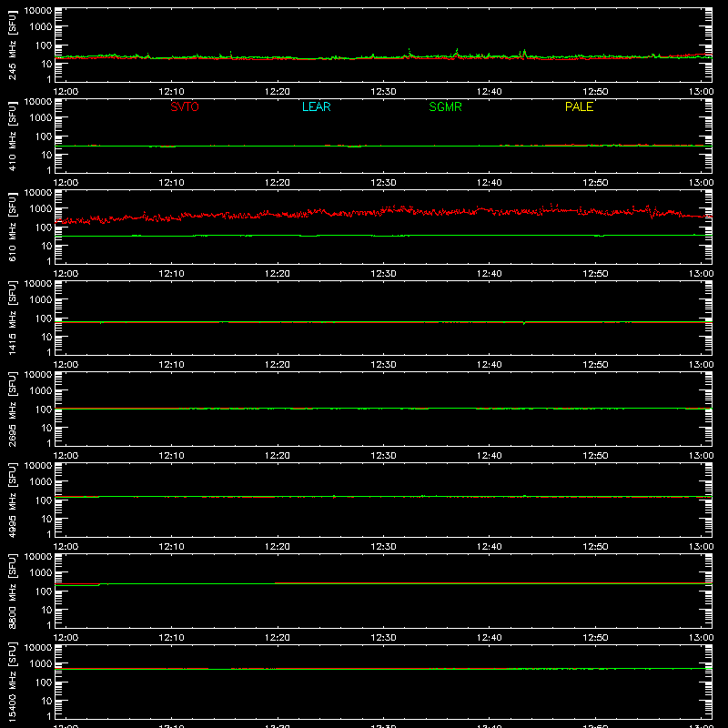728x728 pixels.
Task: Click the 10000 y-axis value of the 15400 MHz plot
Action: [x=38, y=648]
